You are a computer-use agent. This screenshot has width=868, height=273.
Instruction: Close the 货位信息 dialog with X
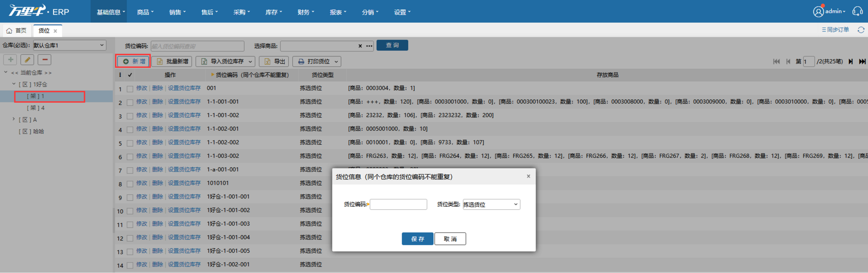(x=528, y=176)
